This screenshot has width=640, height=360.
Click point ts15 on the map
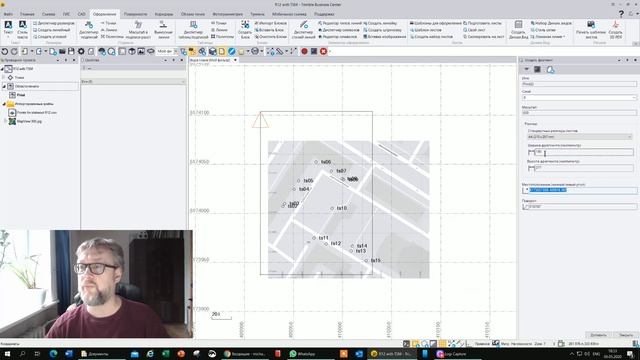pyautogui.click(x=366, y=260)
